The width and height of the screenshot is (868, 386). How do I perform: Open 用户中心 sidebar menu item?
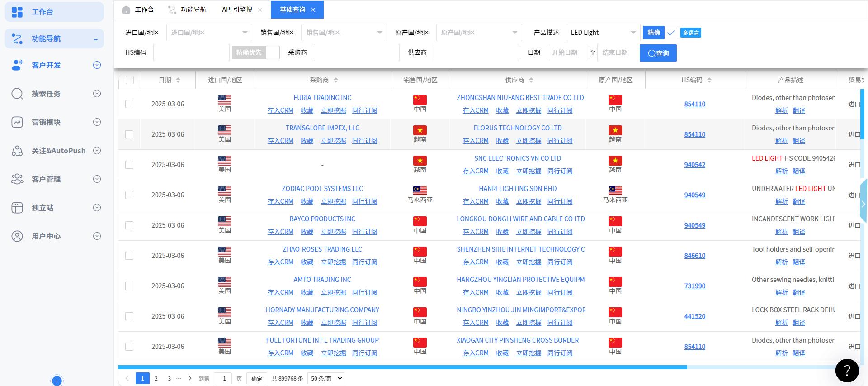point(54,236)
